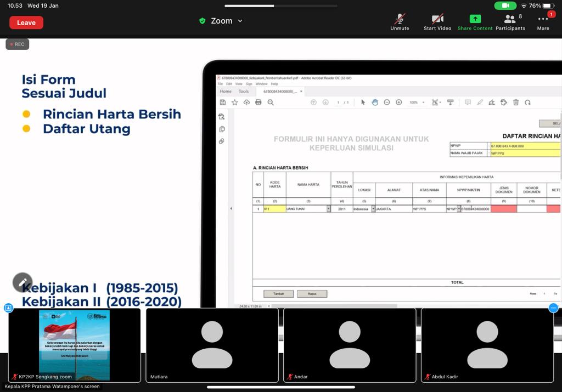Image resolution: width=562 pixels, height=392 pixels.
Task: Start Video from the Zoom toolbar
Action: pyautogui.click(x=437, y=21)
